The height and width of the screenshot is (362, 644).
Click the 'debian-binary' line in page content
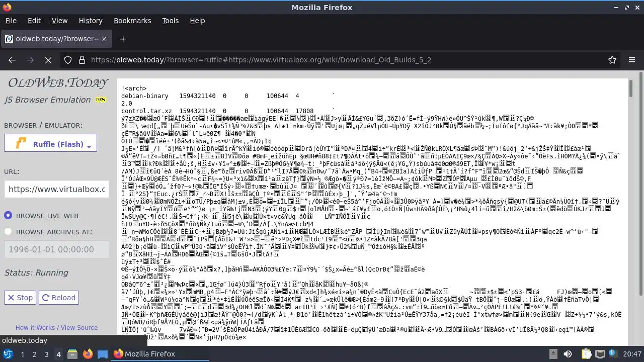pyautogui.click(x=145, y=96)
